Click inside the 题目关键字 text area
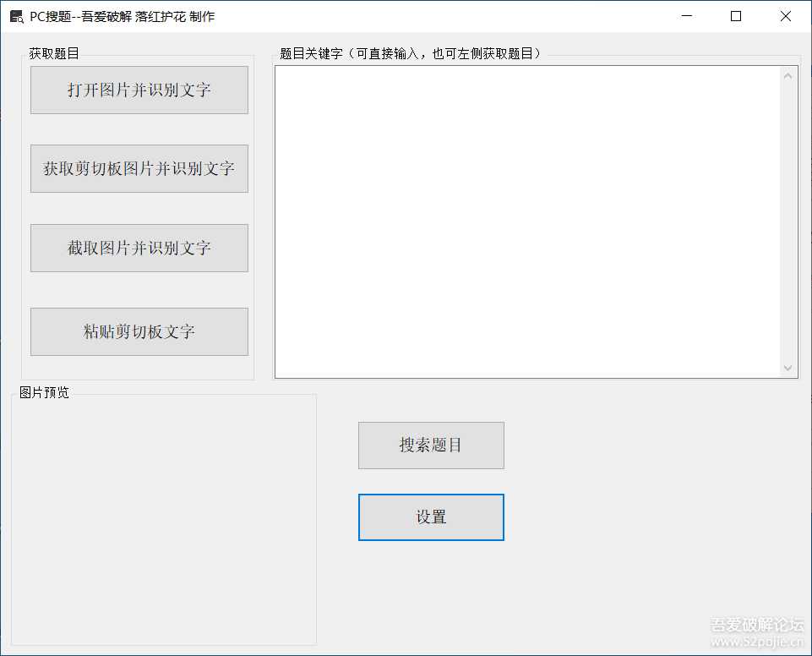The width and height of the screenshot is (812, 656). (x=527, y=221)
